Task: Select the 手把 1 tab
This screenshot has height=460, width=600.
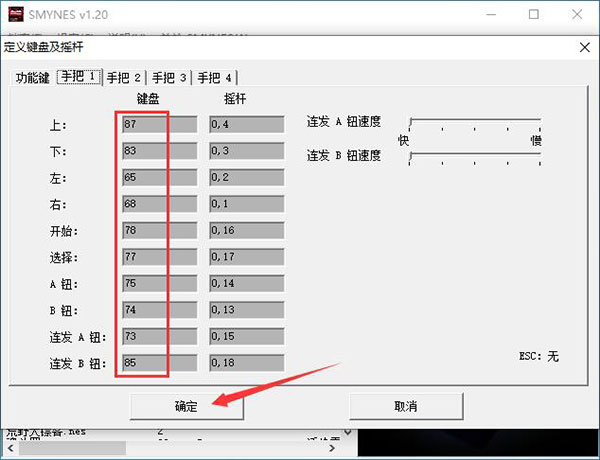Action: point(79,77)
